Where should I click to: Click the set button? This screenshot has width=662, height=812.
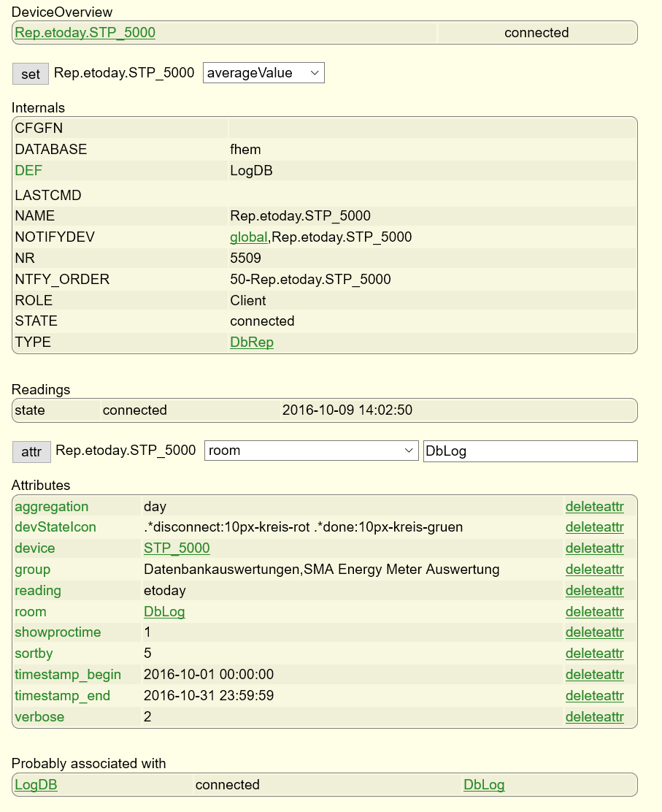tap(31, 74)
